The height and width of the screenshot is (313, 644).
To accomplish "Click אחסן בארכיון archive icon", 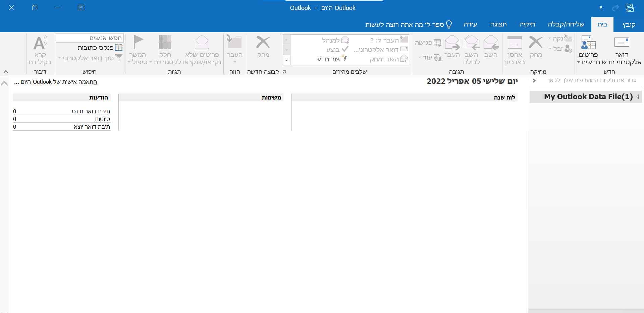I will click(x=515, y=50).
